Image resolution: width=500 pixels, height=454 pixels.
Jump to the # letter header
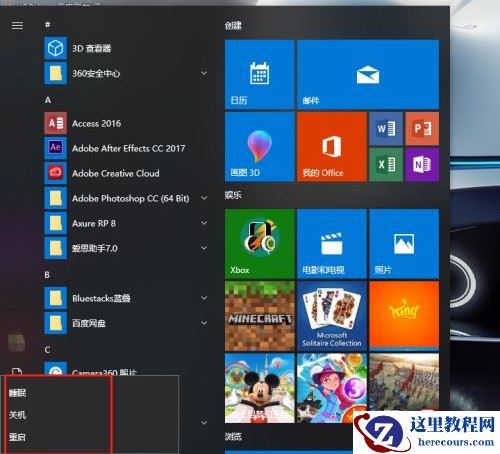[48, 25]
